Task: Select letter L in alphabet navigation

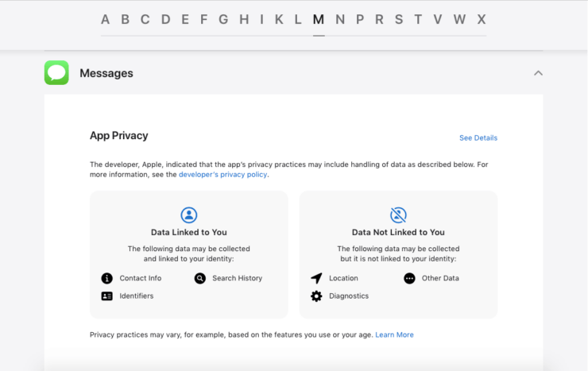Action: point(298,20)
